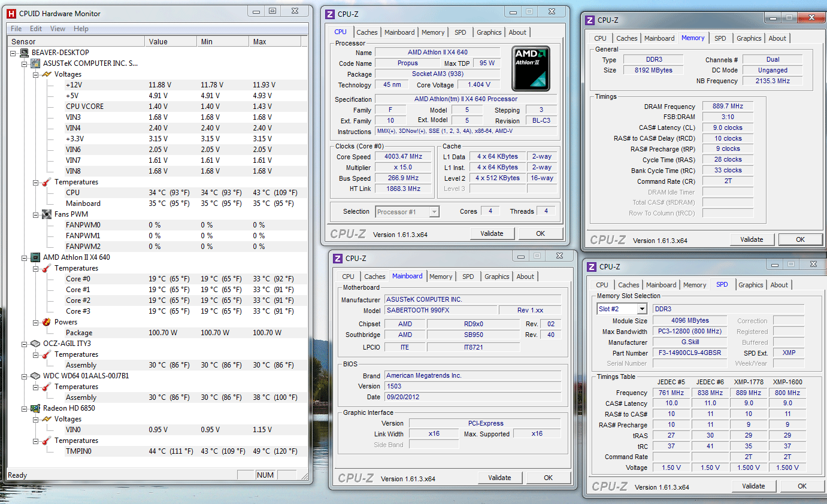
Task: Click the title bar icon of the CPU-Z Mainboard window
Action: pyautogui.click(x=338, y=258)
